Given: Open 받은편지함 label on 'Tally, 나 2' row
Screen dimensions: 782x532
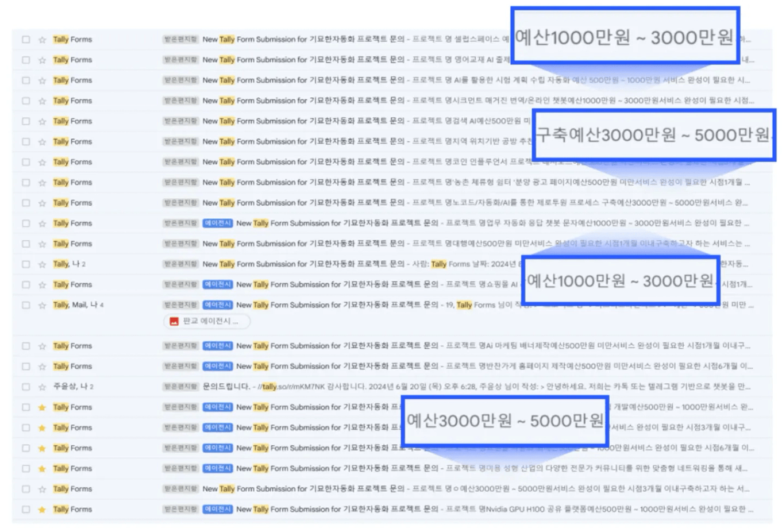Looking at the screenshot, I should tap(180, 264).
